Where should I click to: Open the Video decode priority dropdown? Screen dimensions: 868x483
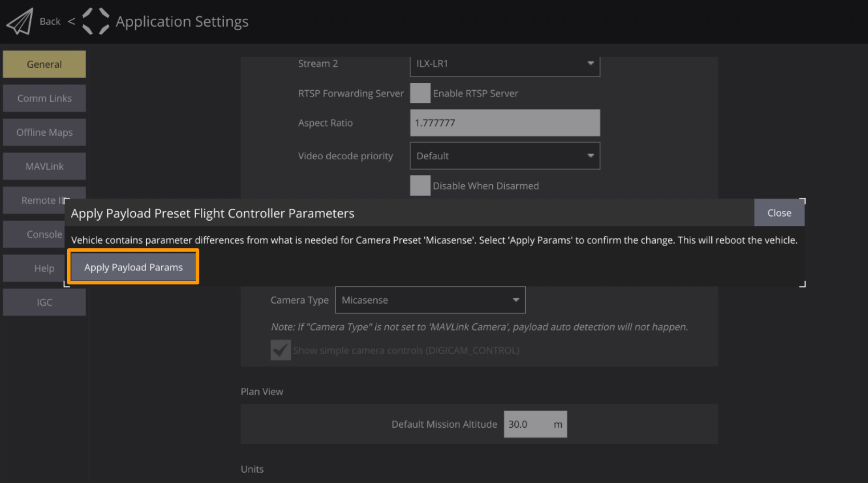[505, 156]
